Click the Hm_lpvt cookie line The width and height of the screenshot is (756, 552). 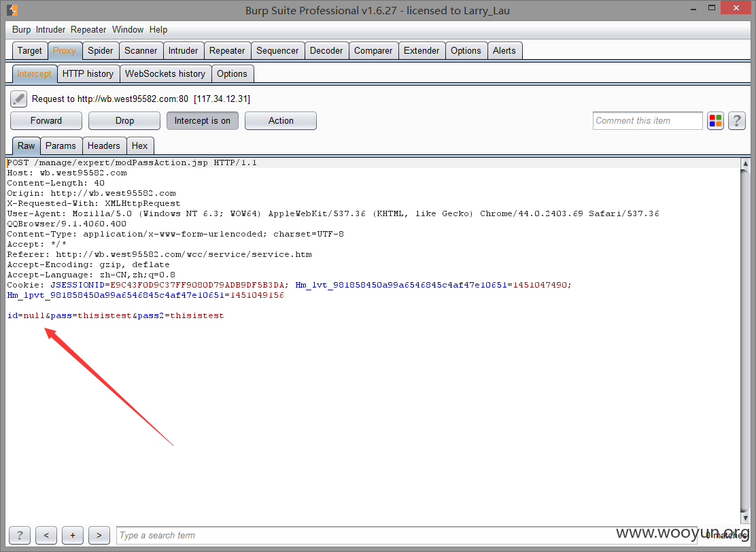coord(145,295)
